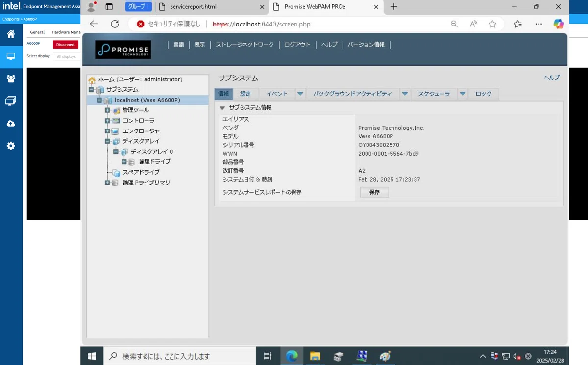Select the ホーム tree node
588x365 pixels.
coord(140,79)
